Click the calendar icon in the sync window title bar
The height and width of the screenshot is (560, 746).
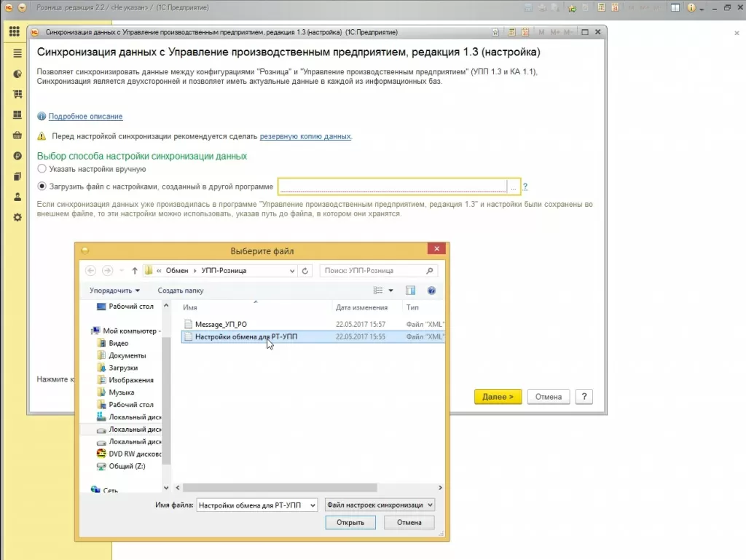[525, 32]
